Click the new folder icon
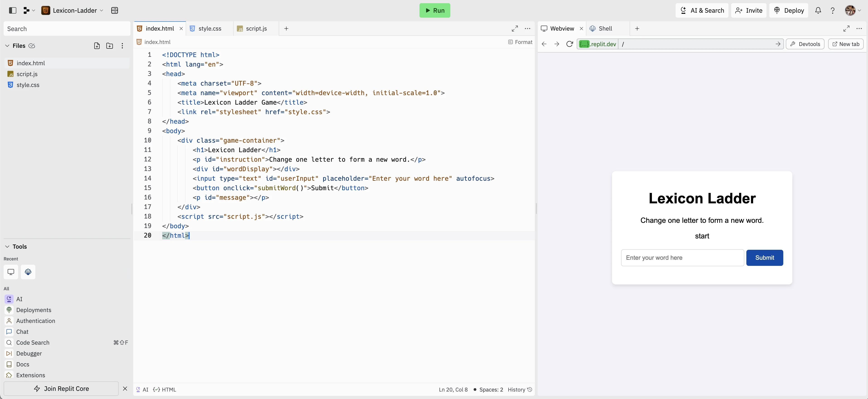This screenshot has width=868, height=399. click(109, 46)
